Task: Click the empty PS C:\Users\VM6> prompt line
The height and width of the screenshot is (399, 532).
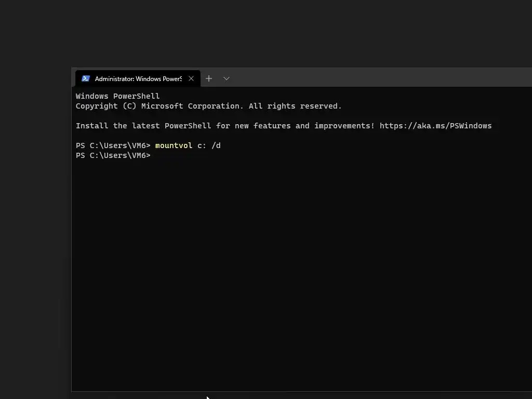Action: (113, 155)
